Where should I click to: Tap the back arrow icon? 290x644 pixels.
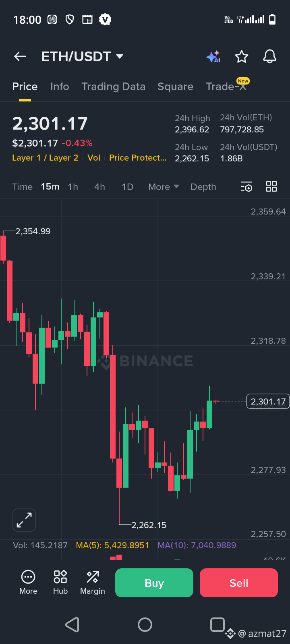[20, 57]
